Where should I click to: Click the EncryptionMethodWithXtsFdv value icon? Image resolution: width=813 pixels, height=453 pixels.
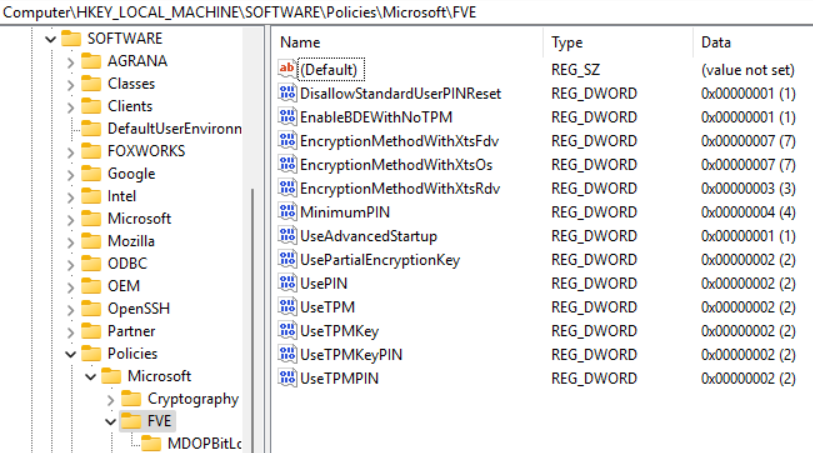click(287, 141)
